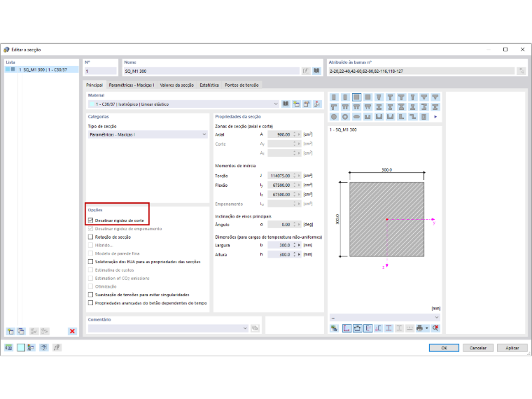Click the select bars picker icon

pos(521,71)
